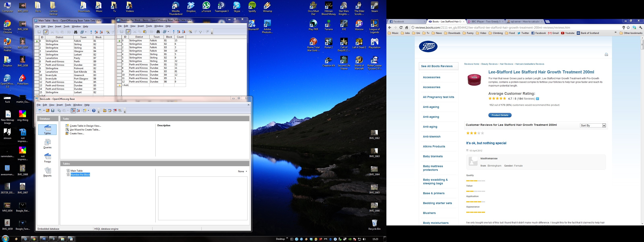Select Main Table in the Tables list
This screenshot has height=242, width=644.
pos(76,171)
